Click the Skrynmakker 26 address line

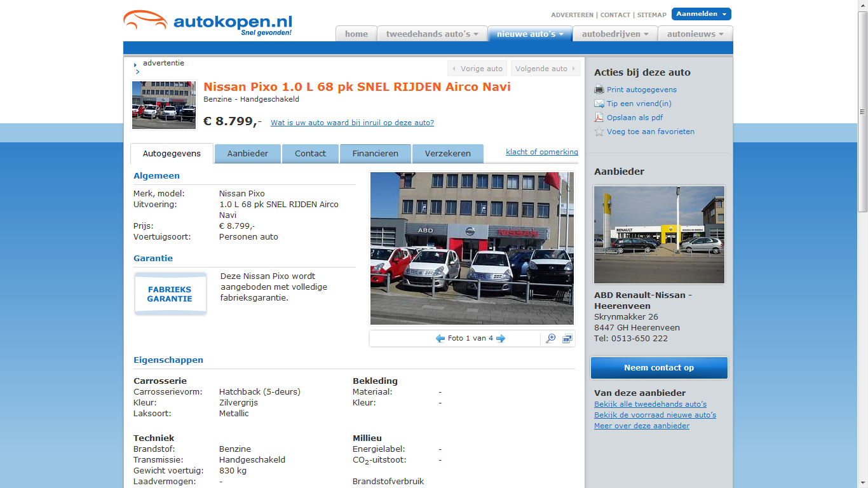(626, 317)
